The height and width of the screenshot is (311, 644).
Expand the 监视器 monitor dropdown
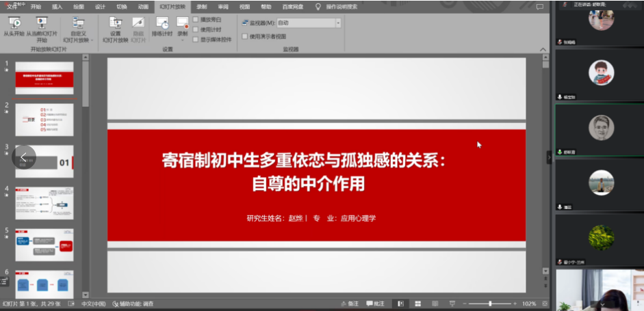coord(338,23)
